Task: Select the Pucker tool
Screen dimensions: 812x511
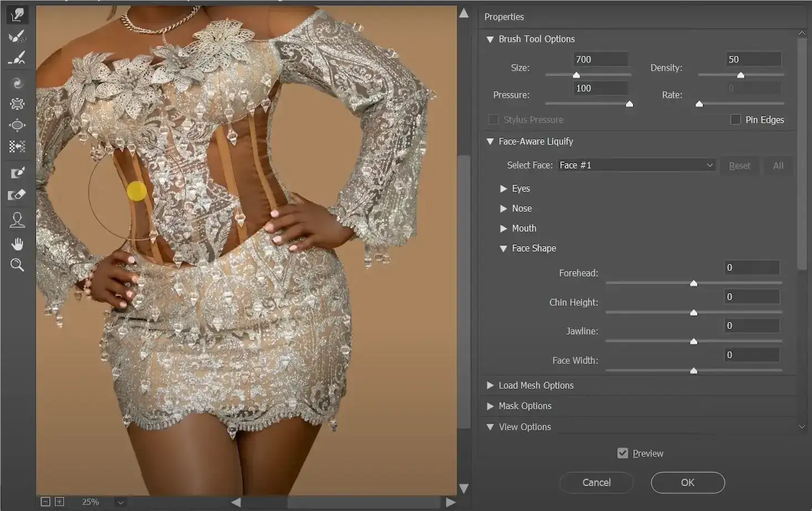Action: click(17, 104)
